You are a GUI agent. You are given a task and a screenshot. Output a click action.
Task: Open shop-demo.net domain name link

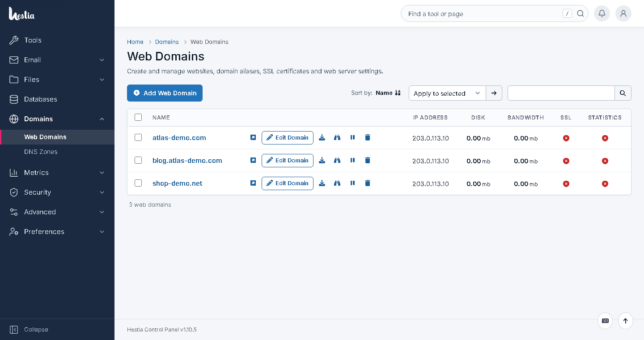178,183
